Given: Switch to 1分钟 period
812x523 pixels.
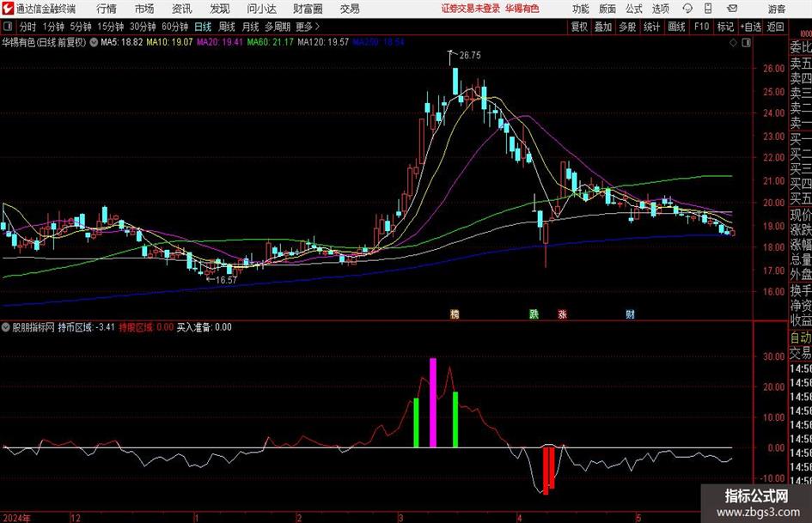Looking at the screenshot, I should [x=53, y=27].
